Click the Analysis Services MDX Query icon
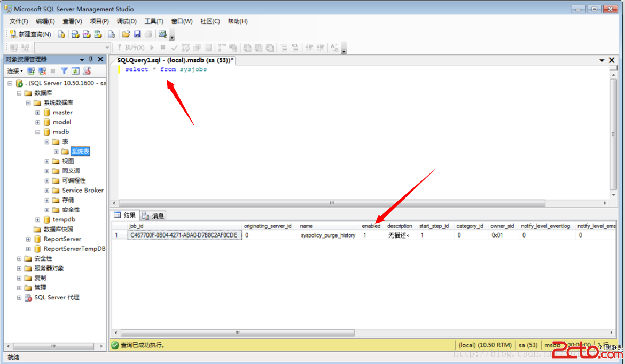625x364 pixels. pyautogui.click(x=75, y=34)
